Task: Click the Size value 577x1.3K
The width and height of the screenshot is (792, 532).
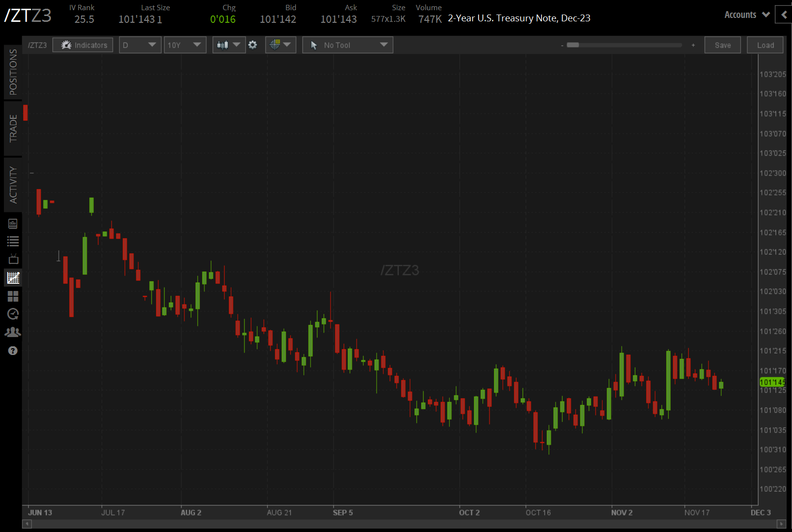Action: pyautogui.click(x=388, y=19)
